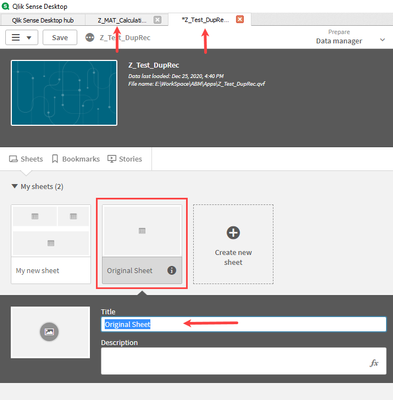393x400 pixels.
Task: Open the Bookmarks section
Action: [76, 159]
